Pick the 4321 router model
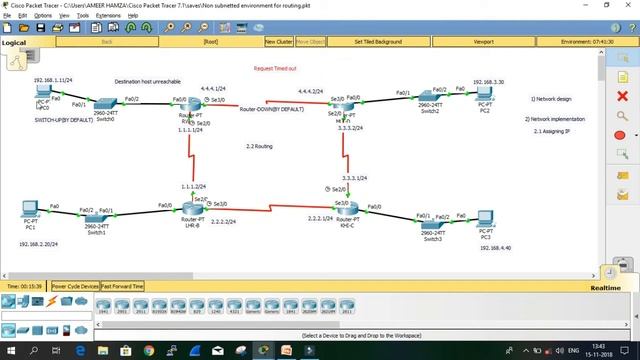This screenshot has width=640, height=360. 234,306
